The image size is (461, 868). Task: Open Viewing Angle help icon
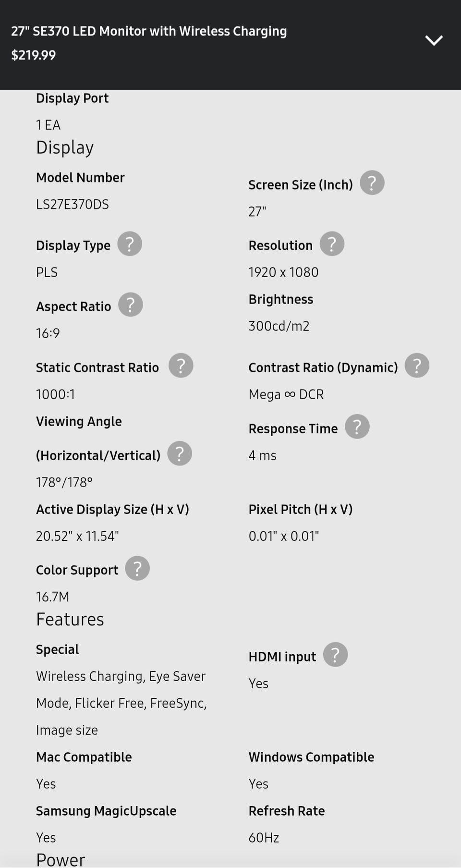(x=179, y=454)
